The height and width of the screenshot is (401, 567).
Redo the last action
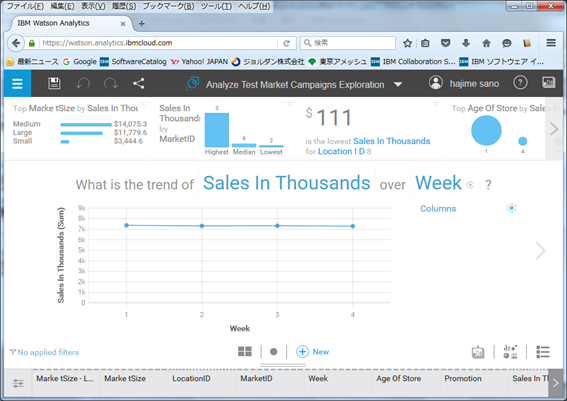tap(111, 84)
